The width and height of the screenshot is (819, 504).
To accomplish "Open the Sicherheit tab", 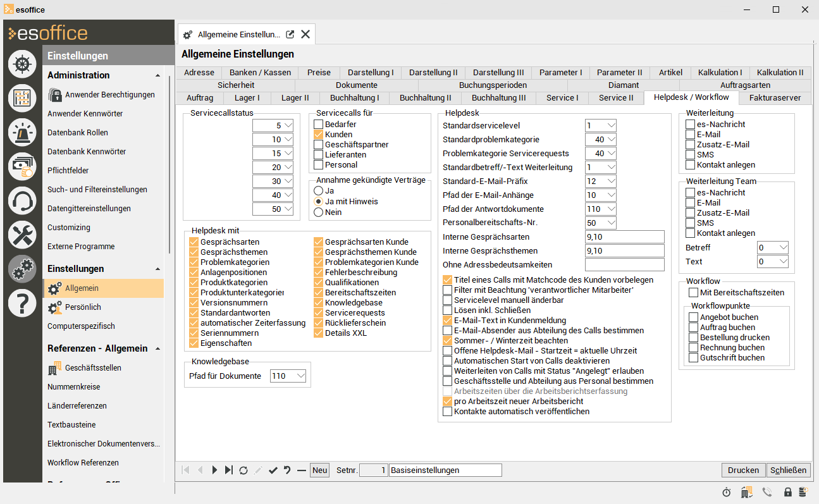I will 236,85.
